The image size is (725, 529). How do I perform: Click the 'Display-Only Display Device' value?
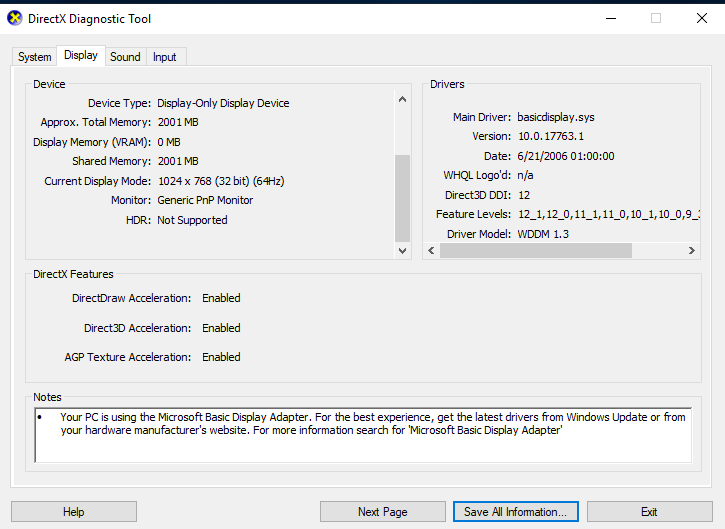223,103
